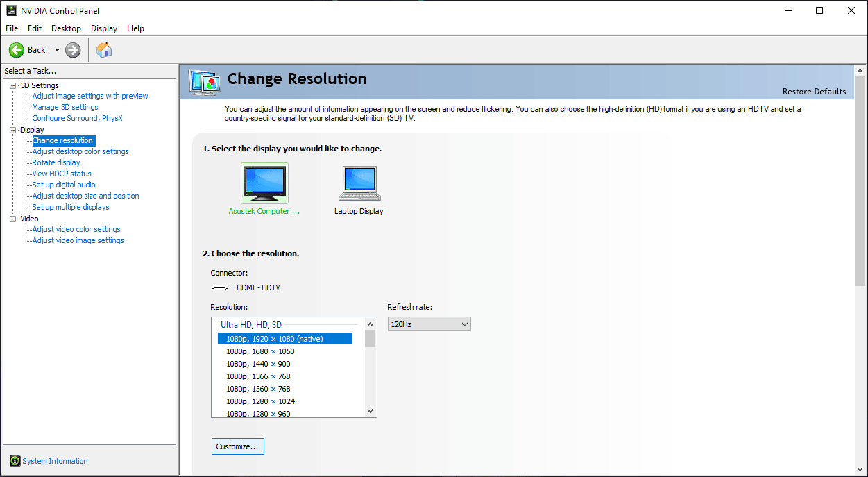The height and width of the screenshot is (477, 868).
Task: Click the green Back arrow icon
Action: pyautogui.click(x=17, y=50)
